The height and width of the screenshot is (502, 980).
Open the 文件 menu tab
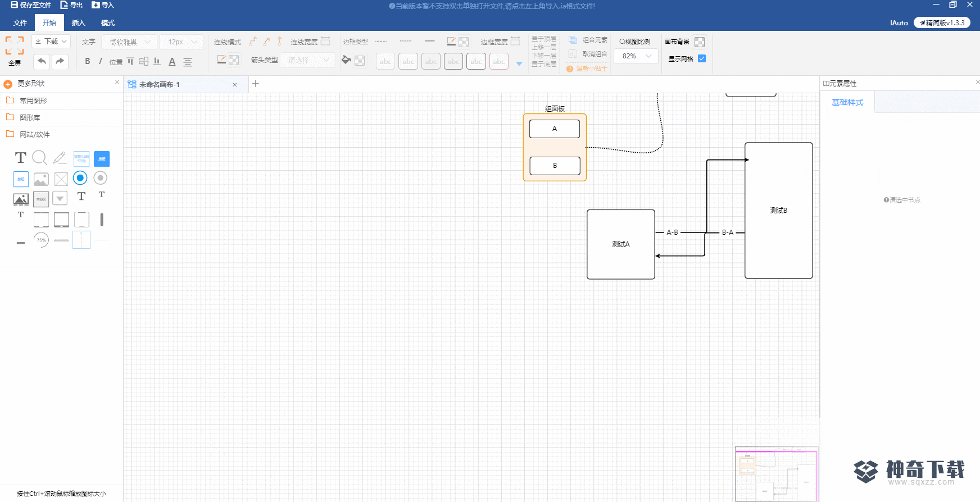point(20,23)
